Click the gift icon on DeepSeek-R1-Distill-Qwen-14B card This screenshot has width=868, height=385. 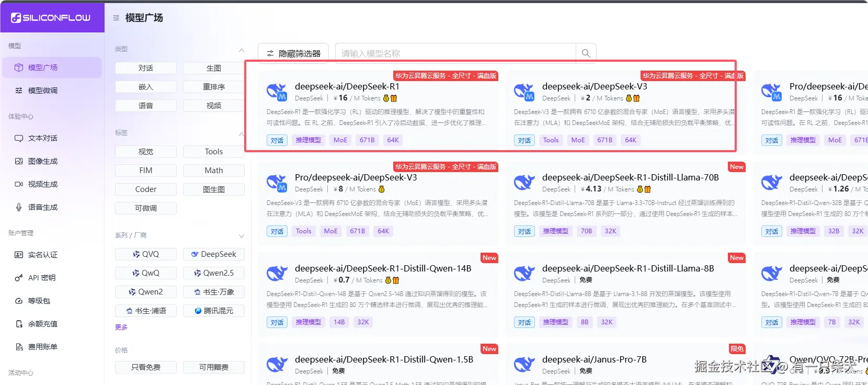pos(396,280)
